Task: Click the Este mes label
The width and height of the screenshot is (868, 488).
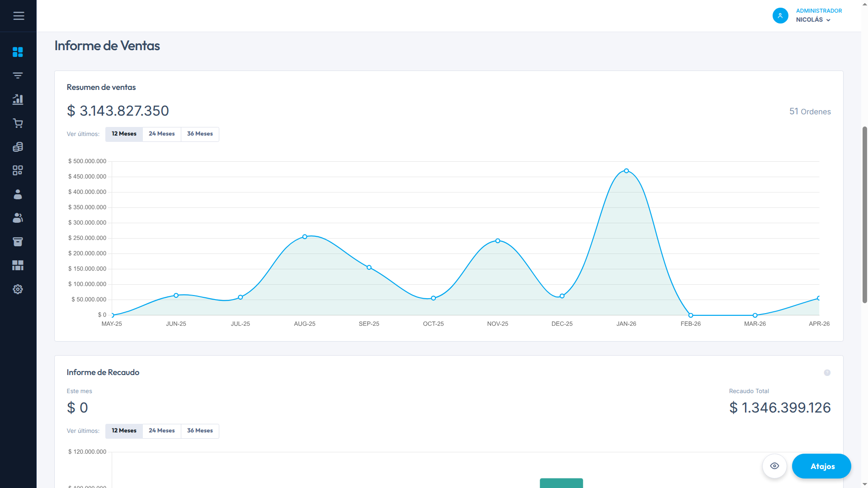Action: (x=80, y=391)
